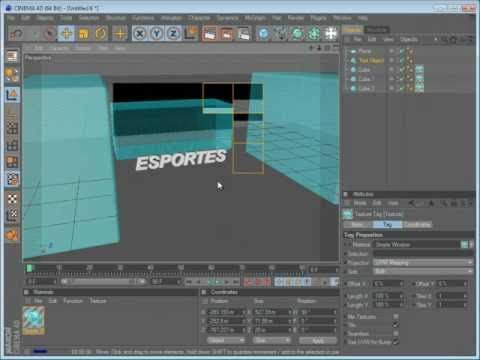Click the checkerboard snap icon in the left palette

(x=12, y=199)
